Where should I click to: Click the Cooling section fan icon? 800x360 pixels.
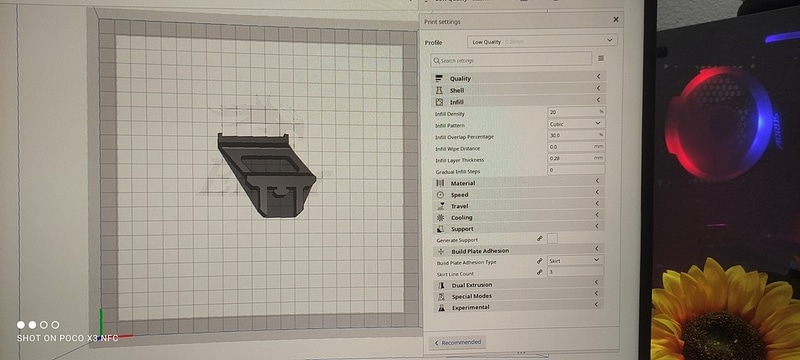pyautogui.click(x=441, y=218)
